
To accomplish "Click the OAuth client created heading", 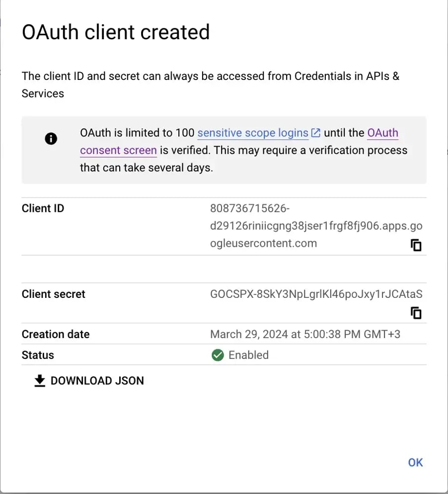I will tap(116, 32).
